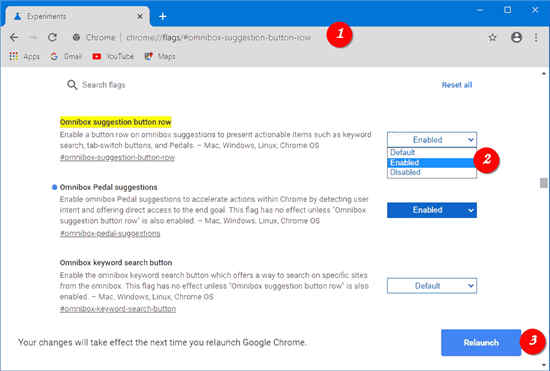Image resolution: width=550 pixels, height=371 pixels.
Task: Go back using the browser back arrow
Action: pyautogui.click(x=14, y=37)
